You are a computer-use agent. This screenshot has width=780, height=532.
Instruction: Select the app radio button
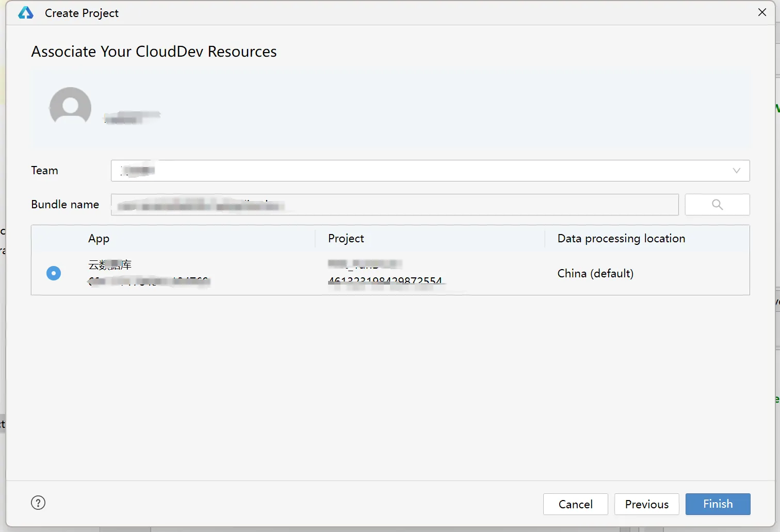tap(54, 273)
